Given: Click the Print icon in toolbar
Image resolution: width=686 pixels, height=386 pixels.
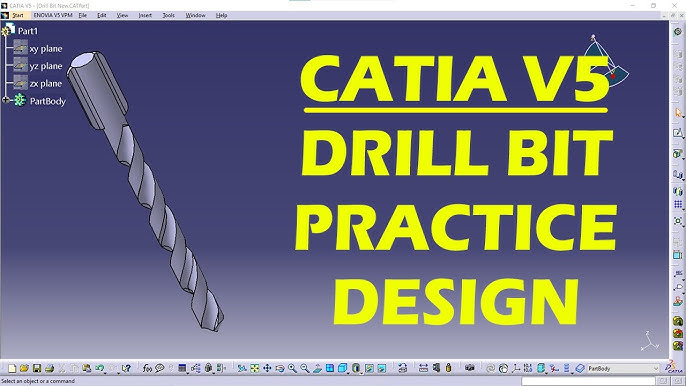Looking at the screenshot, I should coord(49,368).
